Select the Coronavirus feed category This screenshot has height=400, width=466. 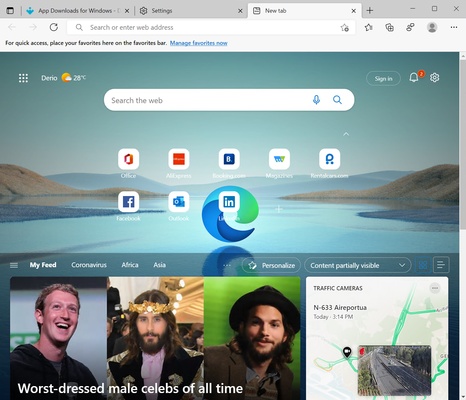89,265
